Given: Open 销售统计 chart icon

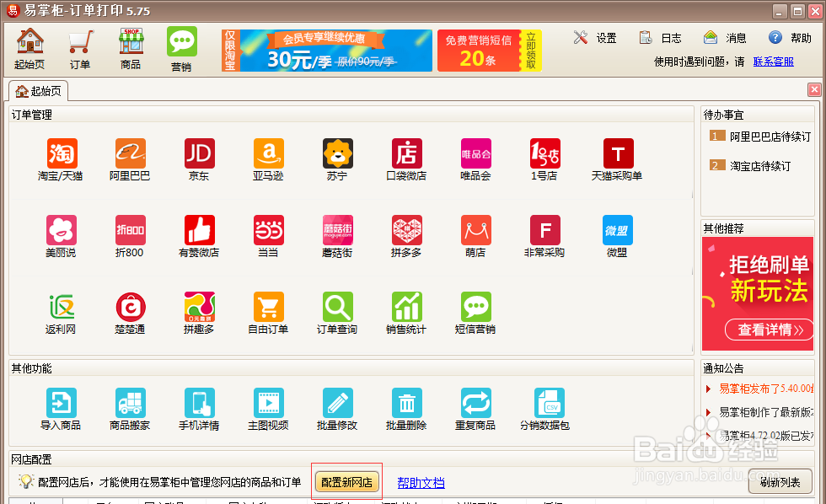Looking at the screenshot, I should [x=406, y=307].
